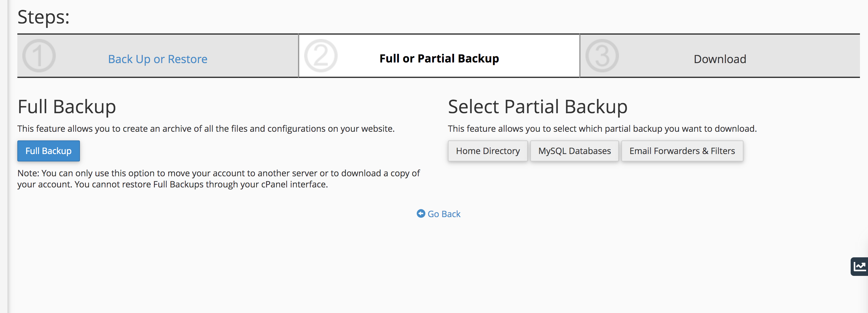Select Home Directory partial backup
Screen dimensions: 868x313
tap(488, 151)
